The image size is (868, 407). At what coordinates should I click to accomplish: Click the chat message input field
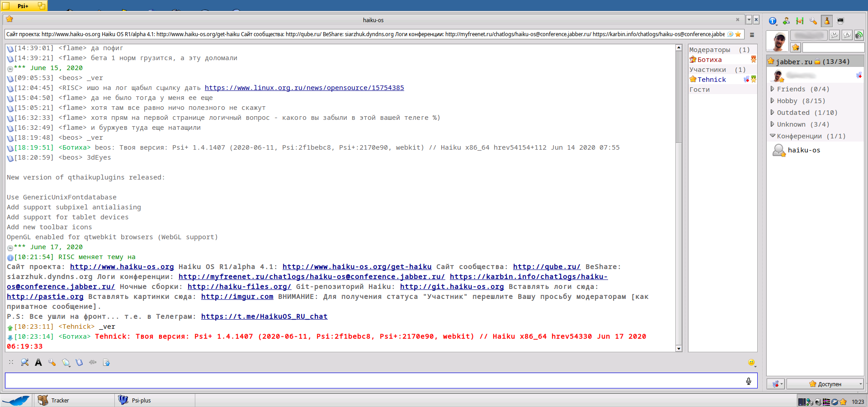pos(381,381)
